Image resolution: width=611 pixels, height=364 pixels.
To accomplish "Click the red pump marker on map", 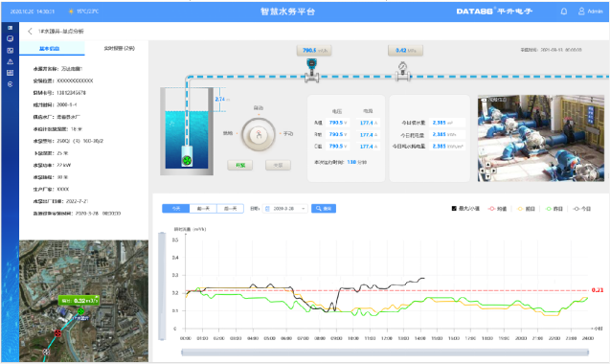I will tap(57, 333).
